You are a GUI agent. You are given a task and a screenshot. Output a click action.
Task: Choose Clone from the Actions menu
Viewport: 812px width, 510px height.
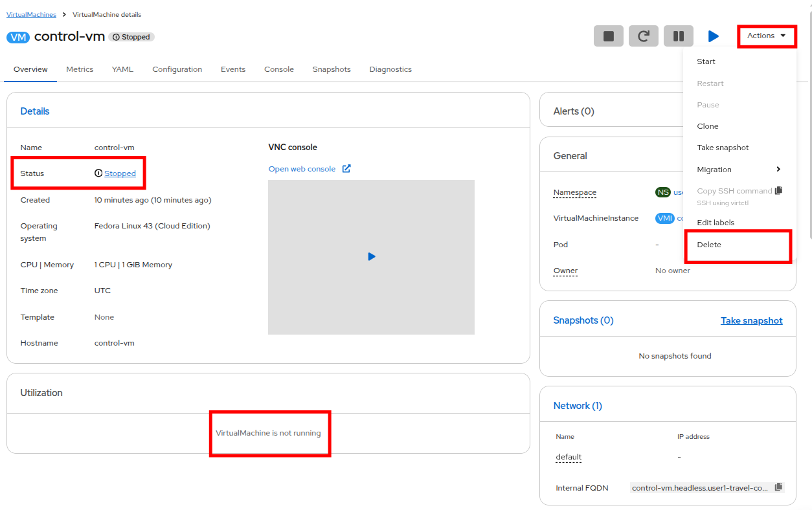(x=706, y=126)
